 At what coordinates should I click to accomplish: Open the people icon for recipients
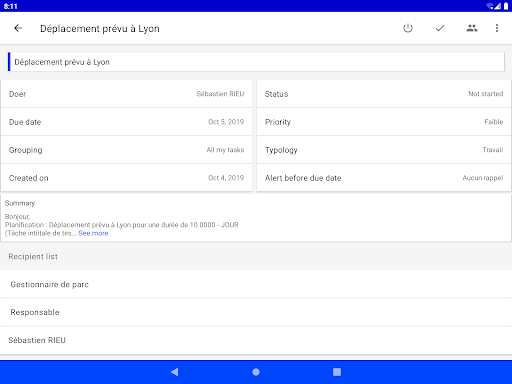472,28
